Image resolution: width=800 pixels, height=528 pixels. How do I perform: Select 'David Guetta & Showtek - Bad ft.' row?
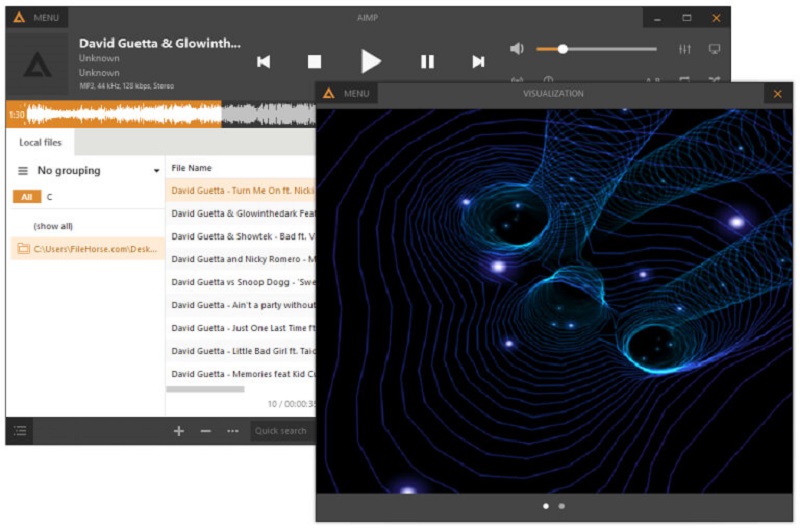[x=241, y=236]
